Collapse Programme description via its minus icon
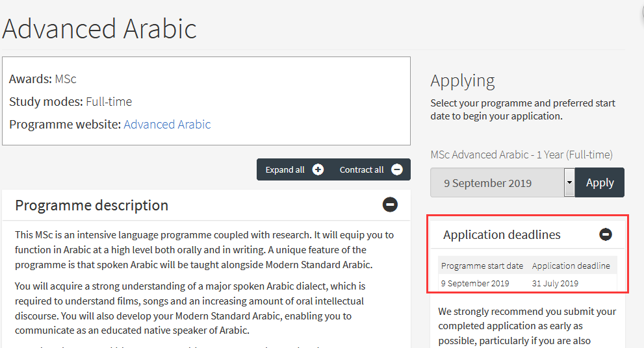The image size is (644, 348). click(390, 205)
